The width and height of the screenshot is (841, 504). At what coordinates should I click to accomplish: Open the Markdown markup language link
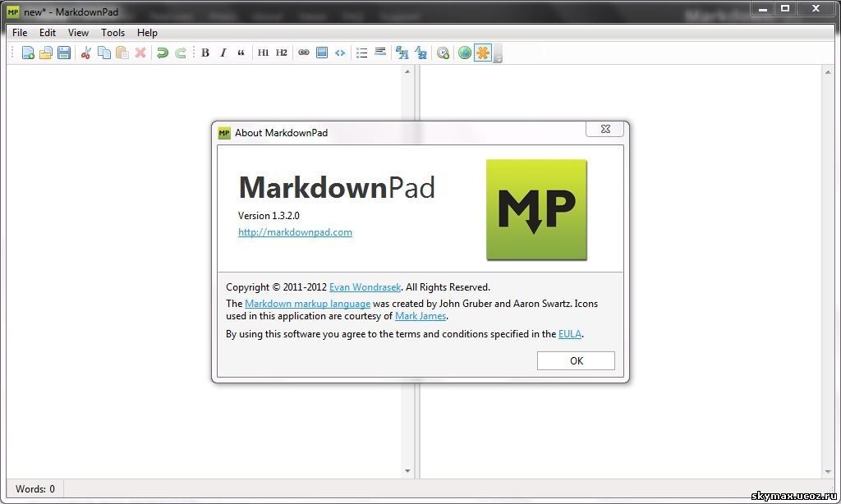pos(307,304)
